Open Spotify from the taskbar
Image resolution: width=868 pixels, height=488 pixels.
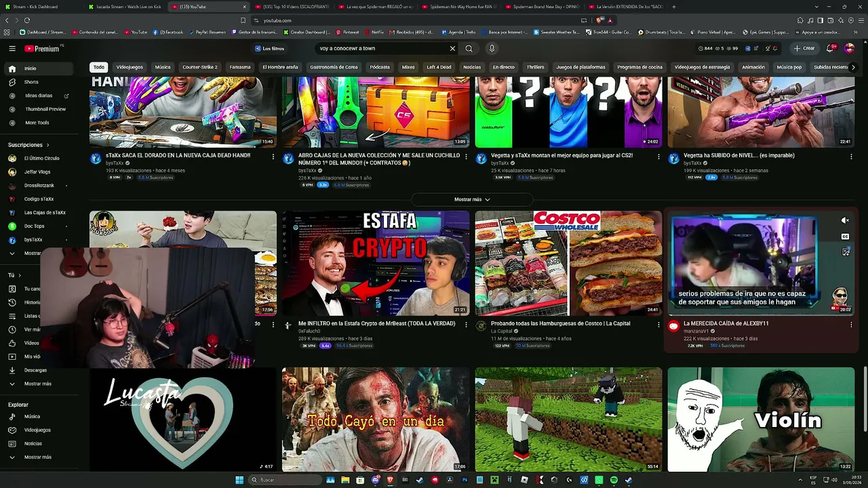614,480
